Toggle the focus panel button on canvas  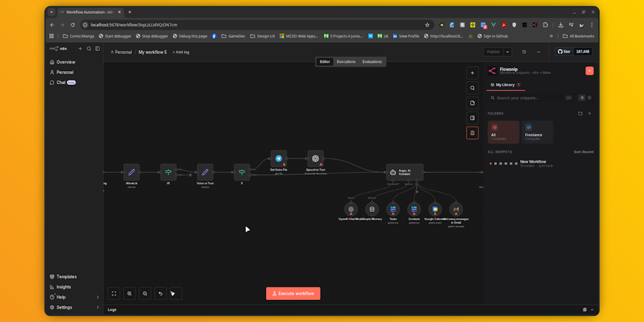click(x=472, y=118)
